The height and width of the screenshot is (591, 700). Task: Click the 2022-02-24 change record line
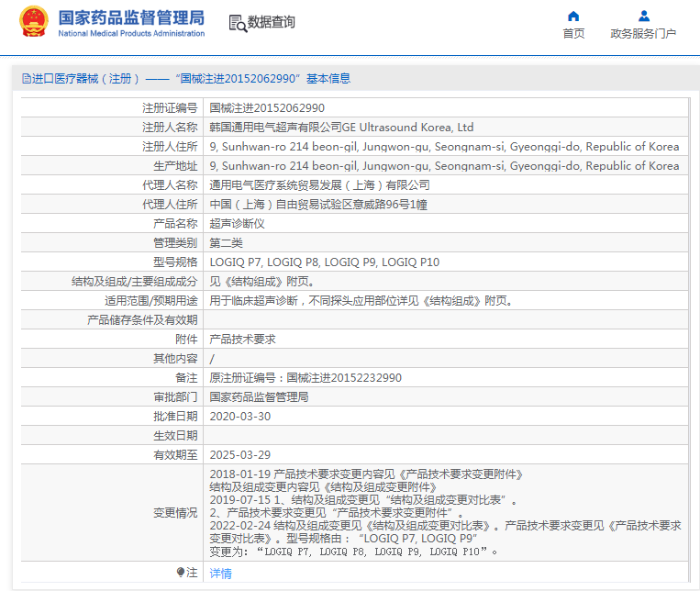coord(445,526)
